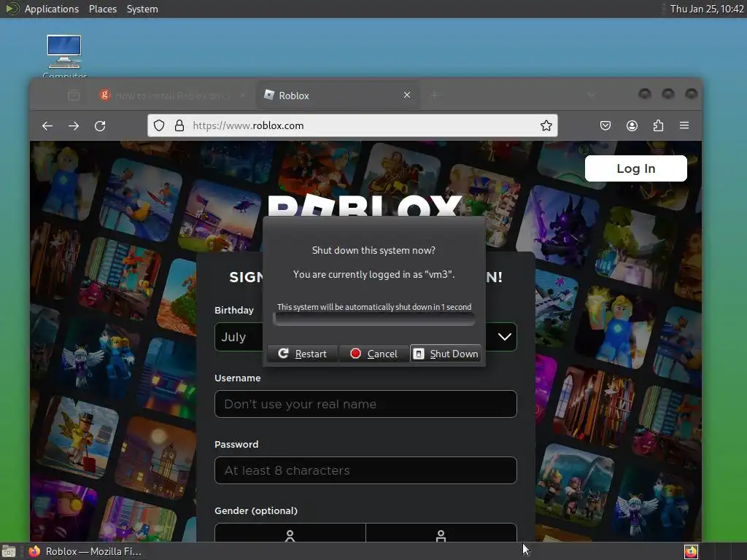Click the Roblox Firefox taskbar entry
The image size is (747, 560).
86,551
